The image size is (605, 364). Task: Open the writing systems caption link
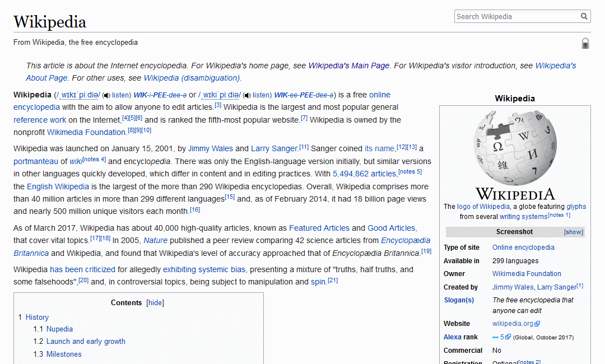point(524,217)
